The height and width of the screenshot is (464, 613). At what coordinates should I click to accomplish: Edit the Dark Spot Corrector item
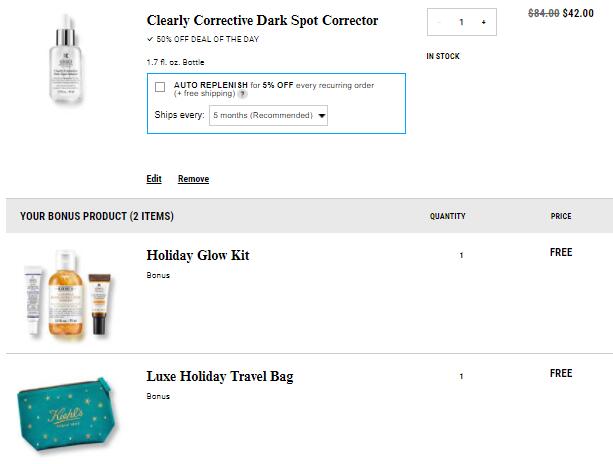click(154, 179)
